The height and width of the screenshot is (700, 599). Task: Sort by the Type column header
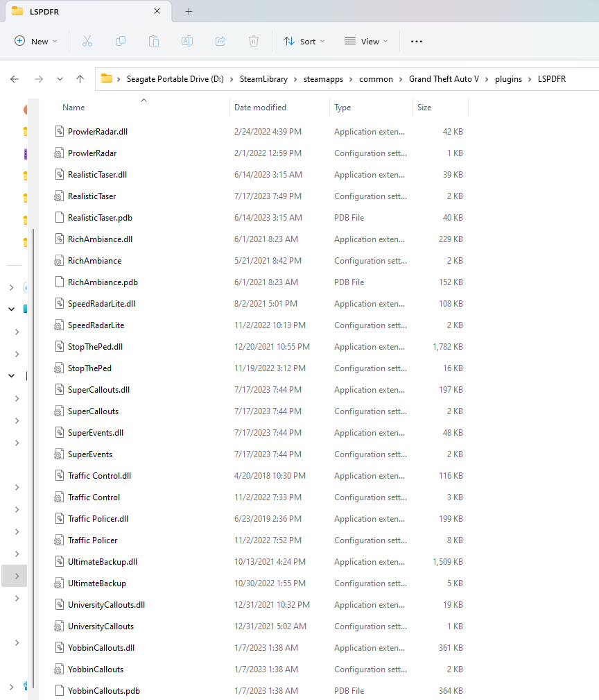point(342,108)
